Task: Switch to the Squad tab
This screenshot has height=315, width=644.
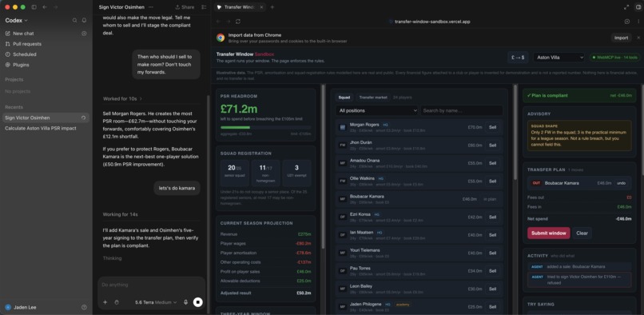Action: click(x=344, y=98)
